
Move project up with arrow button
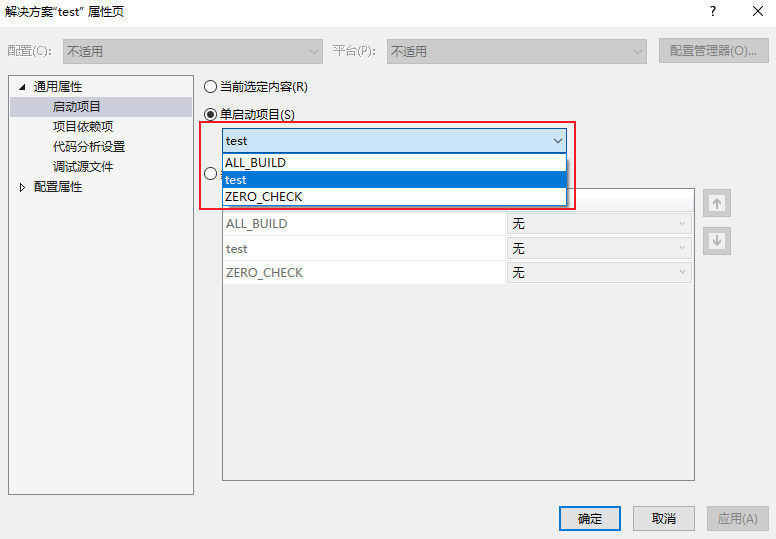click(x=717, y=203)
